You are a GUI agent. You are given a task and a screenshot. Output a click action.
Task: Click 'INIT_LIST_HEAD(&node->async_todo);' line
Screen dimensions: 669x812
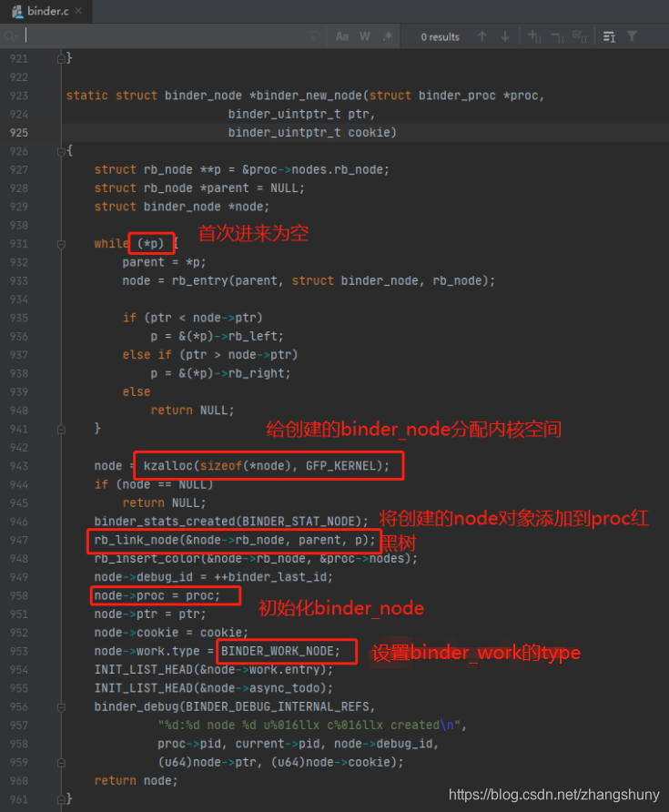point(214,688)
